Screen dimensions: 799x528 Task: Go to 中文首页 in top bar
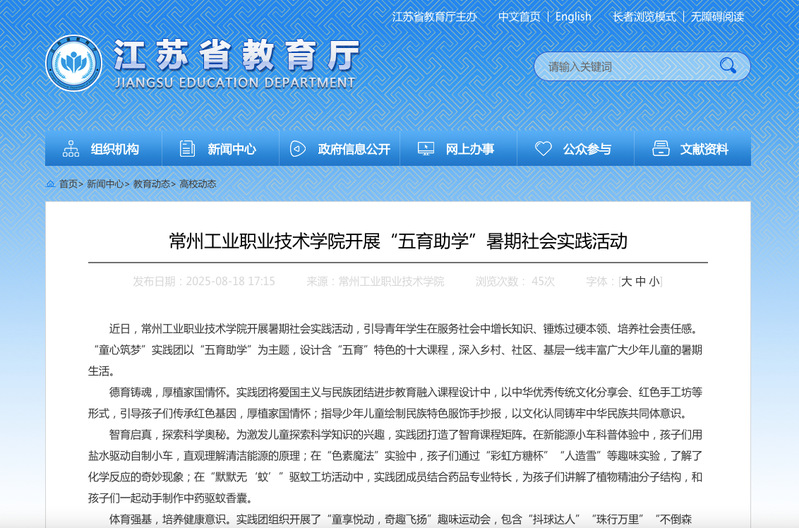(519, 17)
